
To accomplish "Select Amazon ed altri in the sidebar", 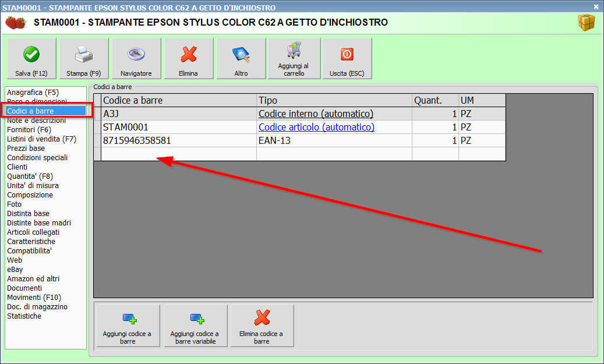I will pos(33,279).
